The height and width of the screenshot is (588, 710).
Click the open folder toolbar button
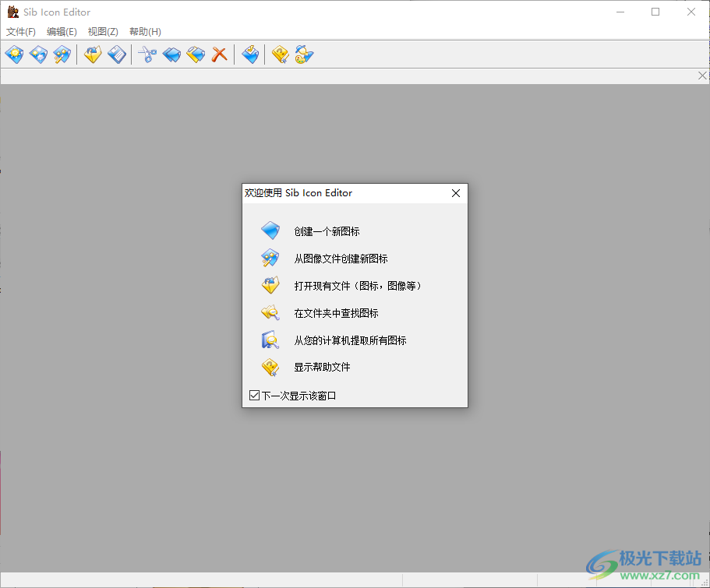point(93,55)
